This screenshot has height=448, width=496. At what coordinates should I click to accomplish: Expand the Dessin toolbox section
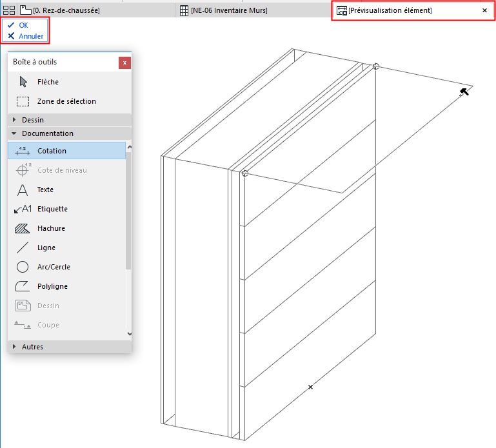(70, 120)
